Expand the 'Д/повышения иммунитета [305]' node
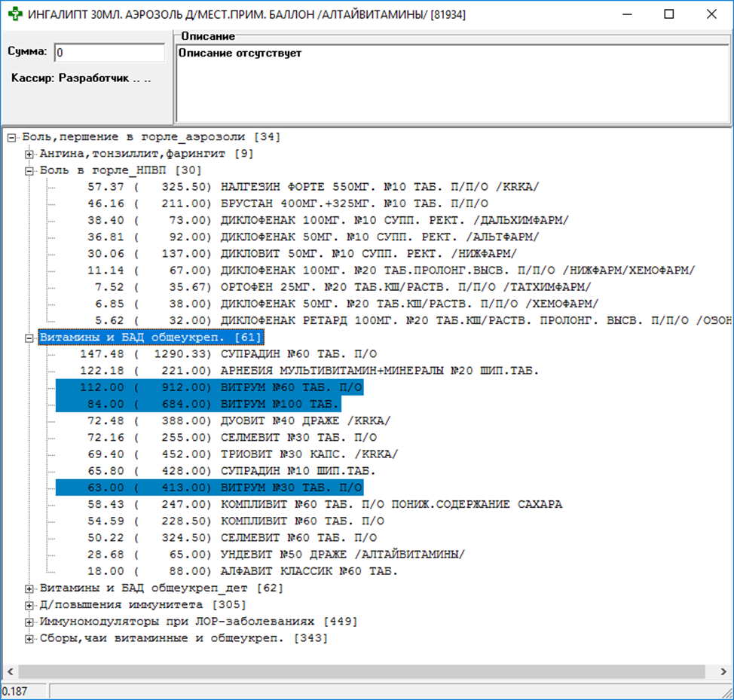Viewport: 734px width, 700px height. tap(29, 606)
